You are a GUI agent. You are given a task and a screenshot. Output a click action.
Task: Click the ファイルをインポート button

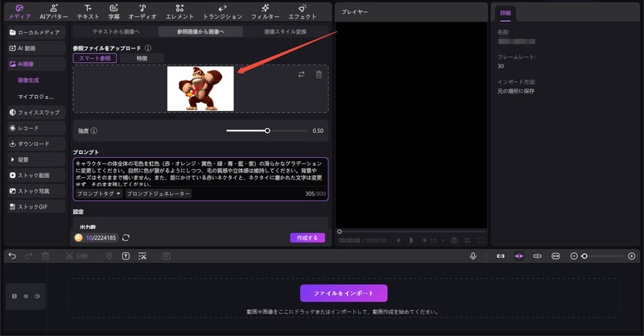pyautogui.click(x=344, y=293)
